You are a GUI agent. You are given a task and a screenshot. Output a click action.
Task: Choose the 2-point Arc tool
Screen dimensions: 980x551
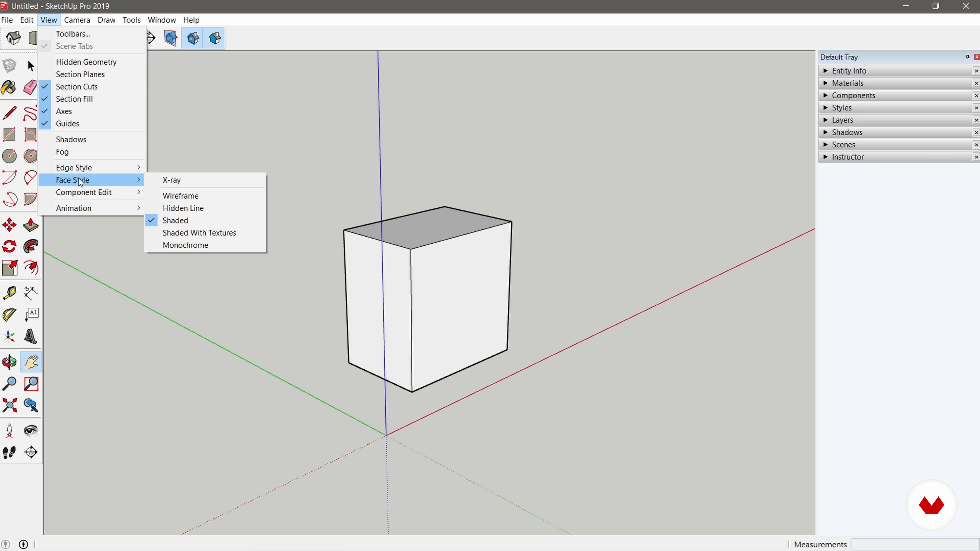tap(9, 178)
